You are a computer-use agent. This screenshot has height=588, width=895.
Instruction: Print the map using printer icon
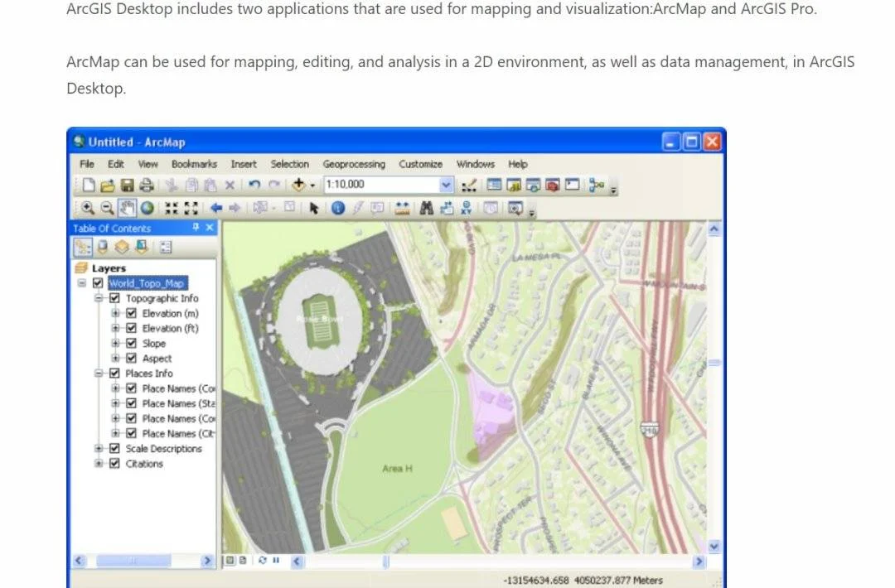[147, 185]
